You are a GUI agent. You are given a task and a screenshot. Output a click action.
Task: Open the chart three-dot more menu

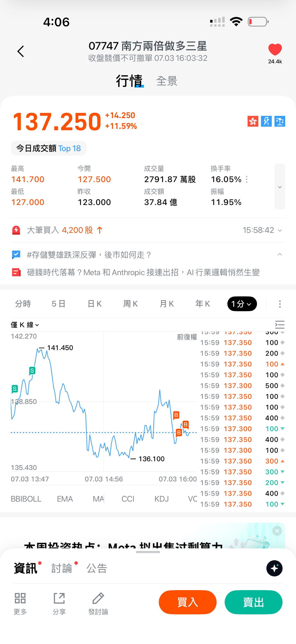[x=280, y=304]
